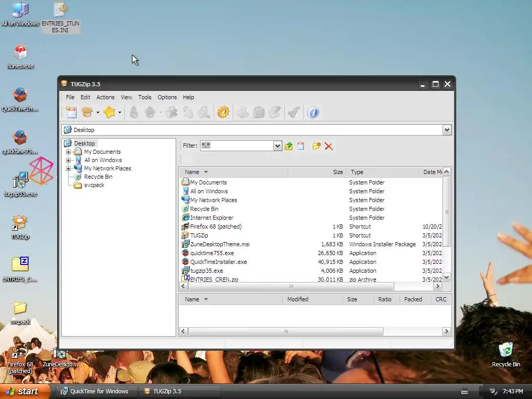The image size is (532, 399).
Task: Expand the All on Windows tree node
Action: tap(68, 160)
